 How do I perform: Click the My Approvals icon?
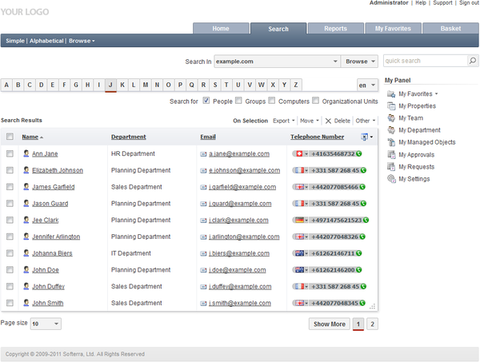(391, 154)
